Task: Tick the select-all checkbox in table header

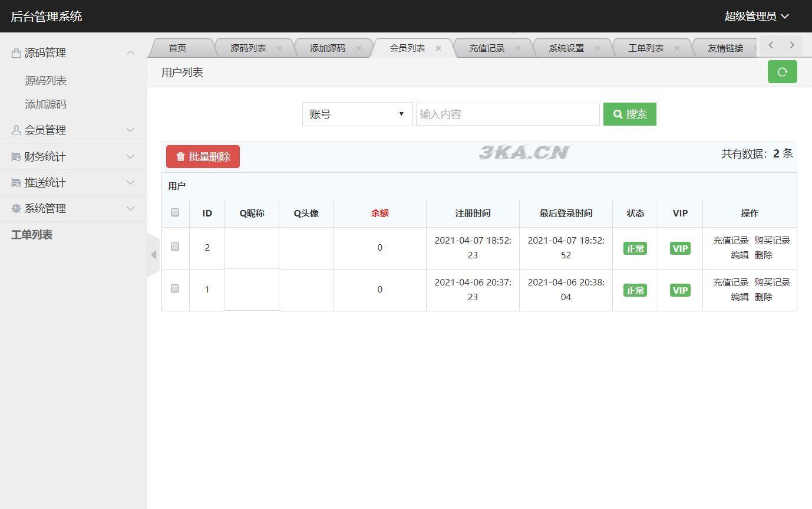Action: 175,212
